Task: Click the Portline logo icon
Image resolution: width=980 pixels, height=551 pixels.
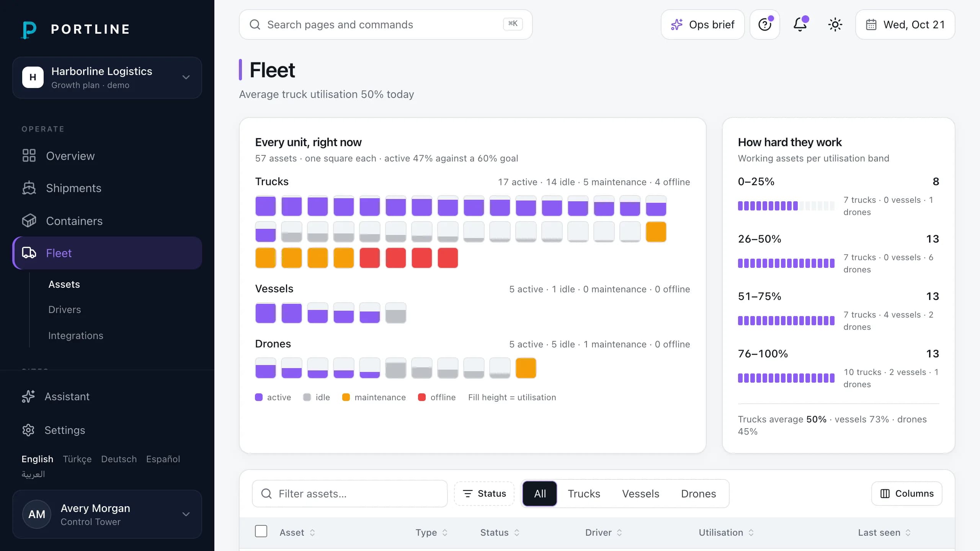Action: point(29,29)
